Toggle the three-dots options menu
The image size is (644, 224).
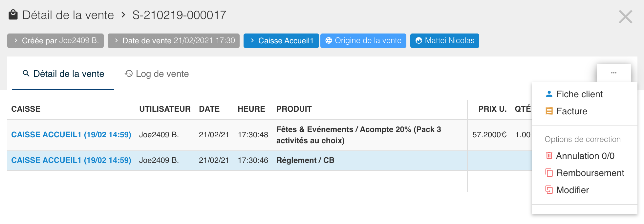pyautogui.click(x=613, y=73)
